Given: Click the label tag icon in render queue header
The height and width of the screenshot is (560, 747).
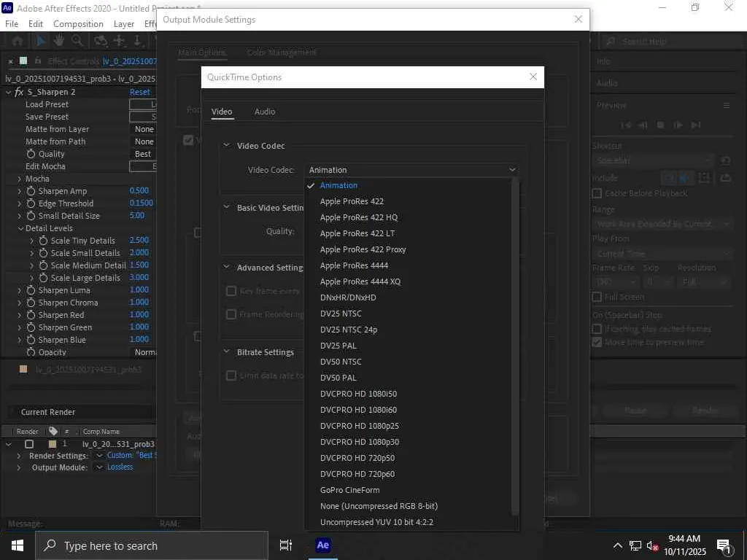Looking at the screenshot, I should [53, 431].
